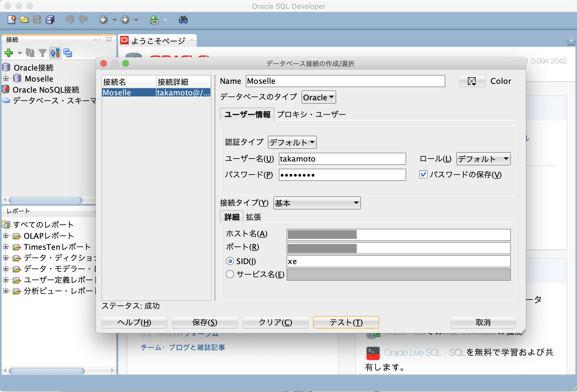
Task: Select the Oracle Live SQL icon on welcome page
Action: 373,353
